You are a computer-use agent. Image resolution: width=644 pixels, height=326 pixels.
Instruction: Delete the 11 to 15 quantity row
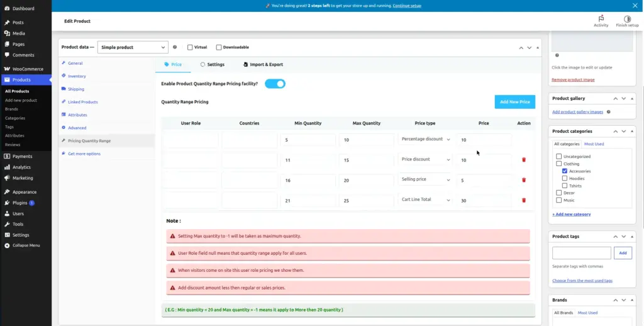click(524, 159)
